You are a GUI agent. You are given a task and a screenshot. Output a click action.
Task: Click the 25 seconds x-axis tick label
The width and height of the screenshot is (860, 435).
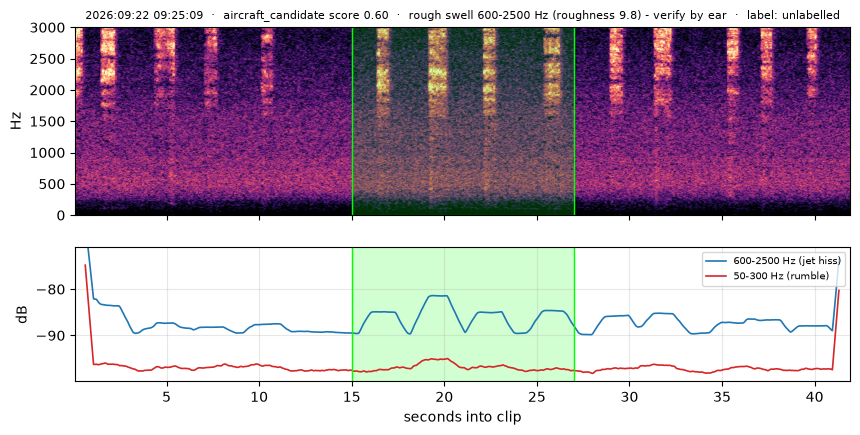tap(537, 396)
